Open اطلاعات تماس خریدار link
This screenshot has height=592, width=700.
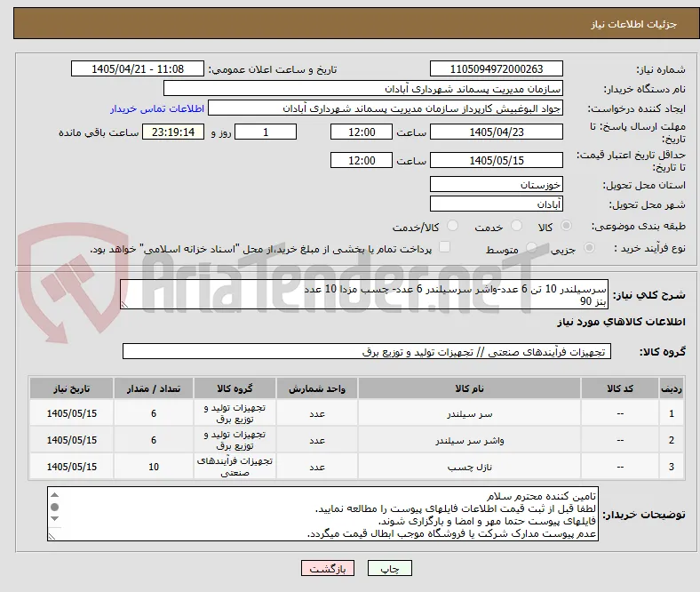(157, 108)
